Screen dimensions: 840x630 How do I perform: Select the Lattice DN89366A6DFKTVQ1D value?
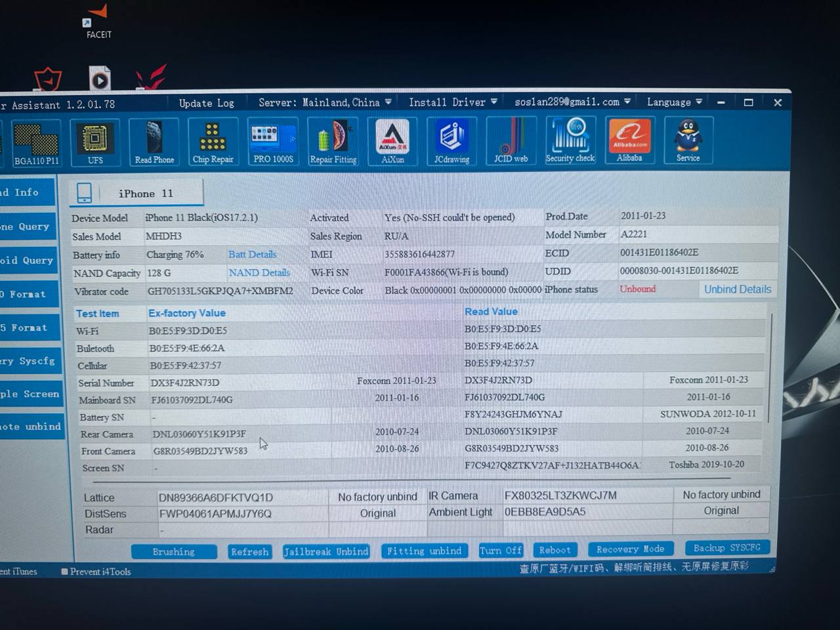[x=216, y=497]
